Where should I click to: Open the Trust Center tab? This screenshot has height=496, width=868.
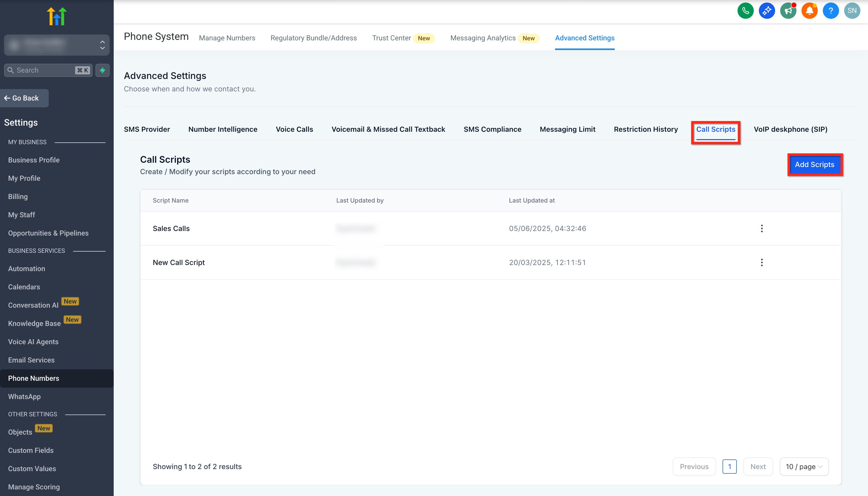coord(391,38)
